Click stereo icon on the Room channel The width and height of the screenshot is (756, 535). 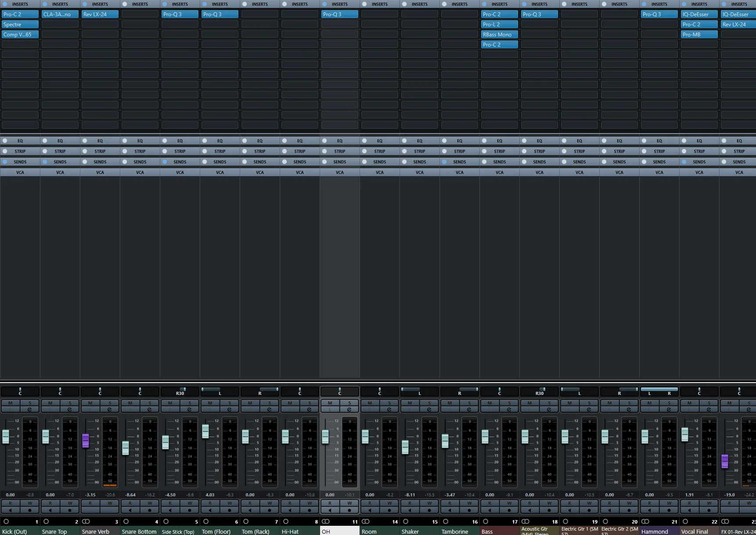366,521
